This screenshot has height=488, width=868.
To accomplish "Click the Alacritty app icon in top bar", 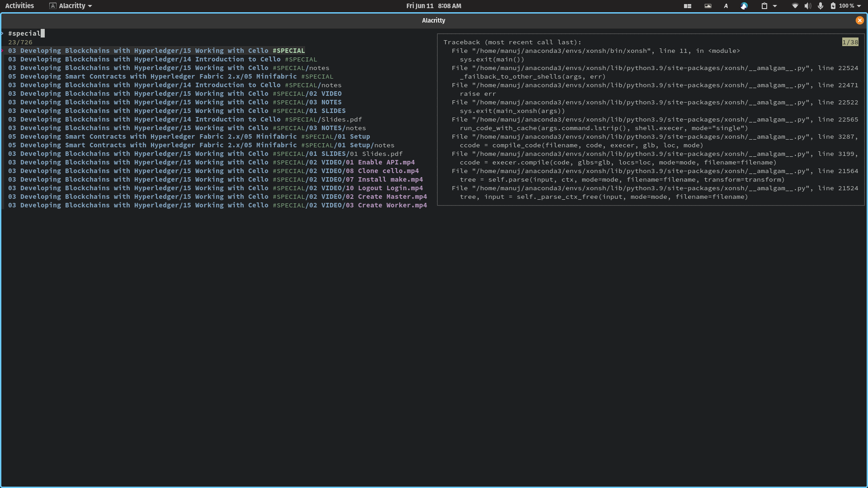I will tap(53, 6).
